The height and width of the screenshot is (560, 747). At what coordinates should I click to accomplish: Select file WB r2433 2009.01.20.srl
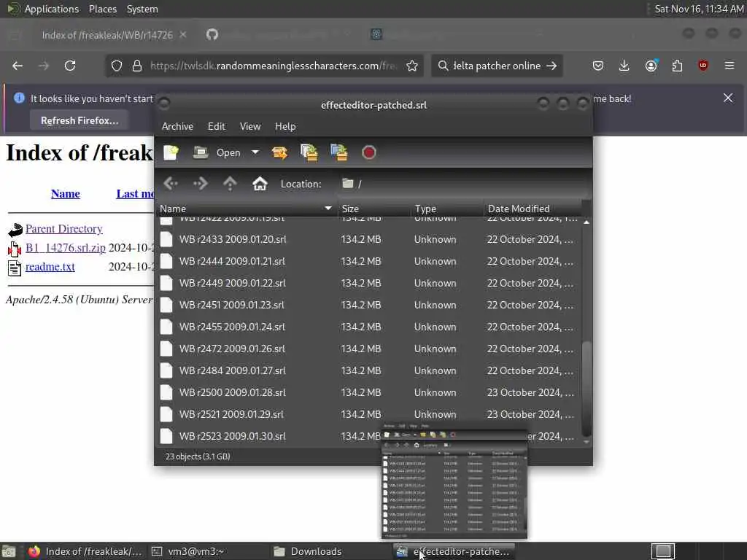point(368,239)
